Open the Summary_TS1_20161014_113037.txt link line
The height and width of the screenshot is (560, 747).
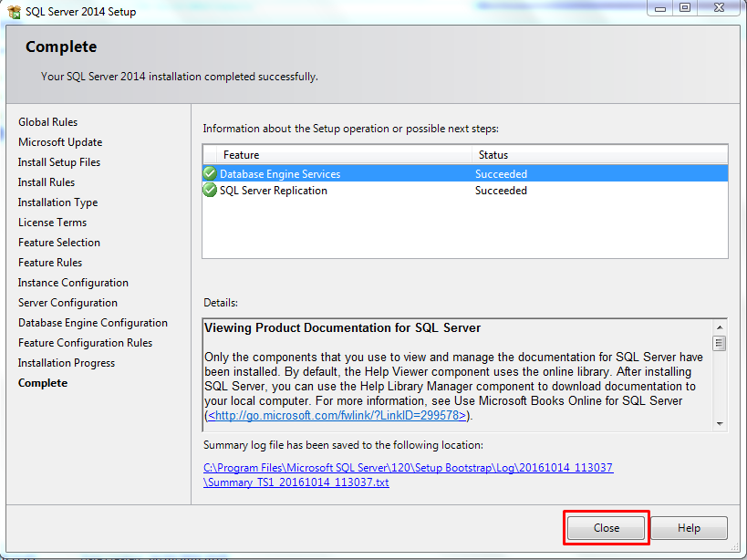[296, 482]
